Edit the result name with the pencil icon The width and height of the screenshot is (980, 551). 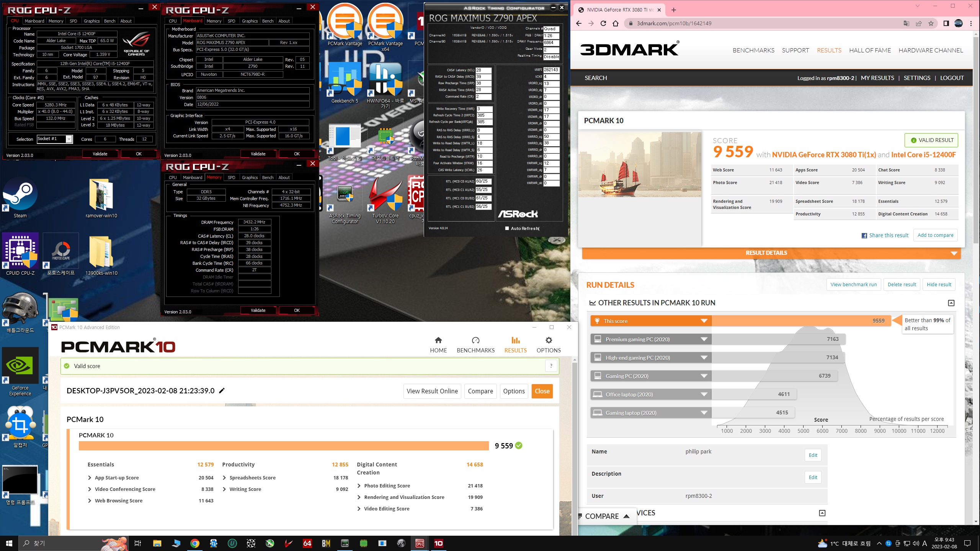coord(222,391)
